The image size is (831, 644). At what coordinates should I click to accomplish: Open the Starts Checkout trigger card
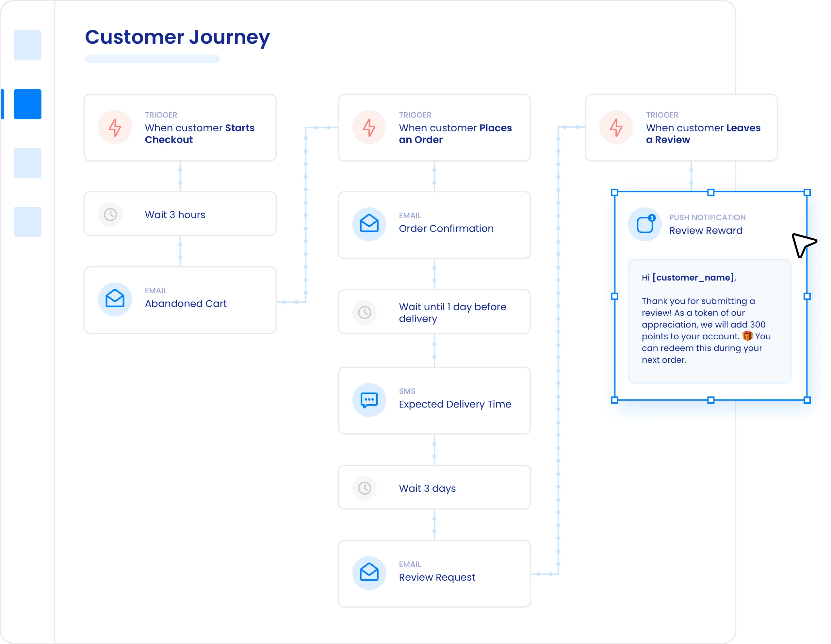coord(180,128)
